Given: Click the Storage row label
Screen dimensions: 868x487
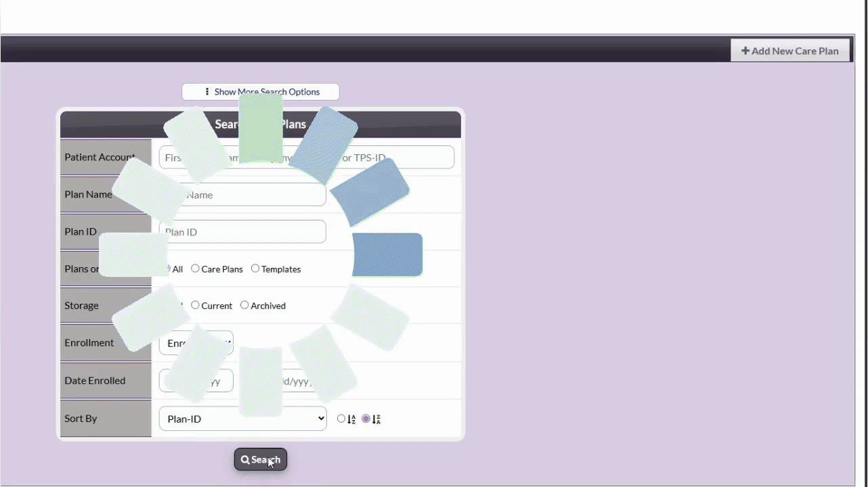Looking at the screenshot, I should [x=81, y=306].
